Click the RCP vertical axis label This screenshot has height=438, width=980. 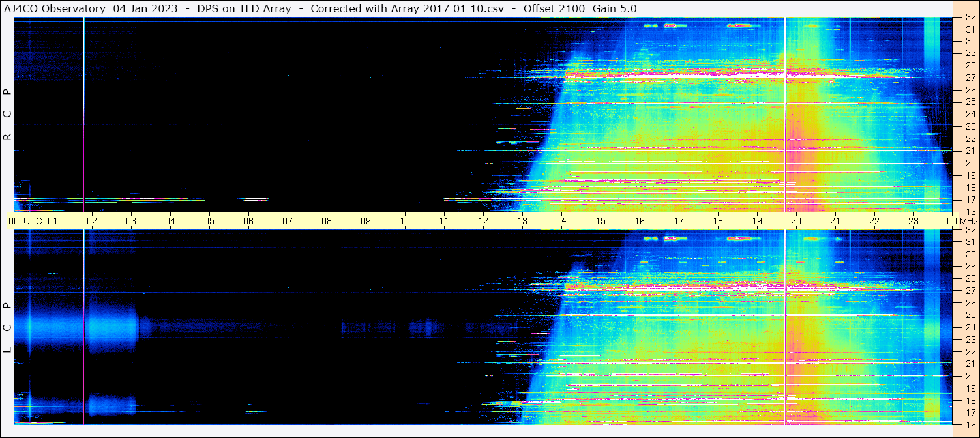7,115
